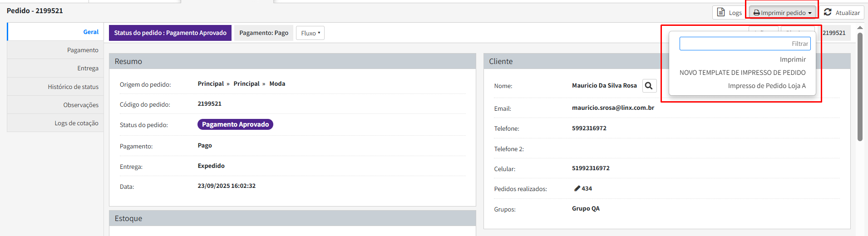The height and width of the screenshot is (236, 868).
Task: Go to the Entrega tab
Action: pos(88,68)
